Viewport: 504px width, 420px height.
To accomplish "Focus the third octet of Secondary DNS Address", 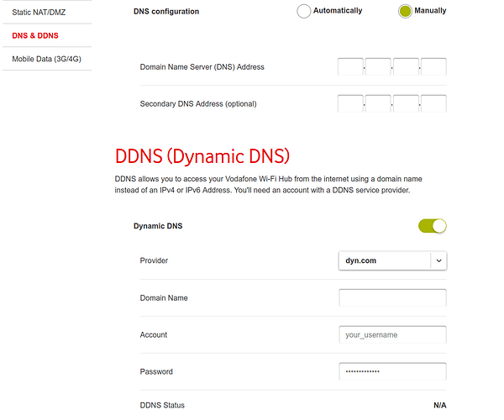I will click(406, 104).
